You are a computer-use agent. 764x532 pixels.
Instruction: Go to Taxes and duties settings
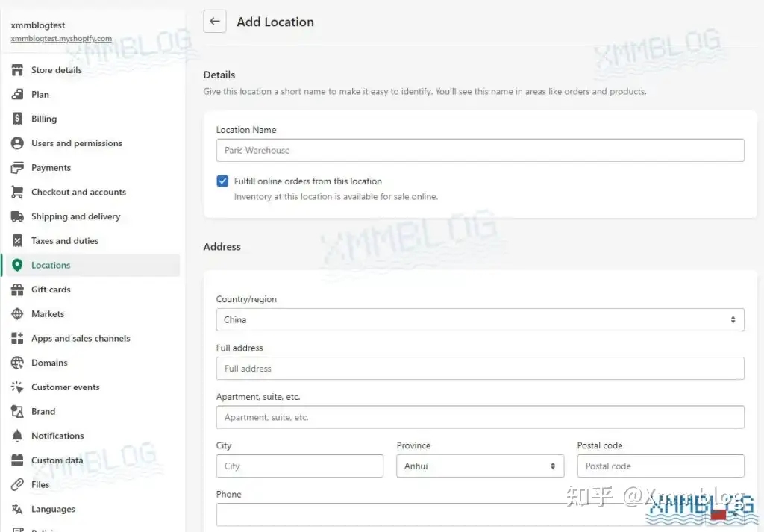point(65,241)
